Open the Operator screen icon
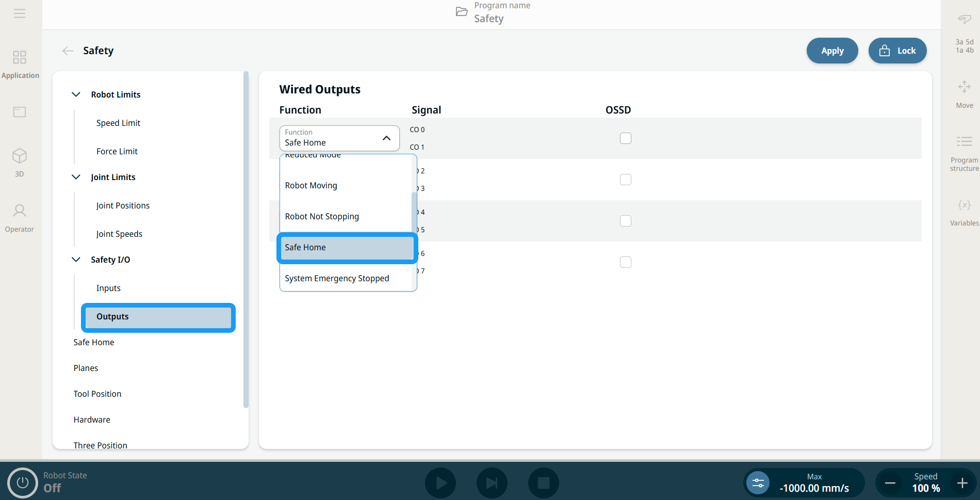Image resolution: width=980 pixels, height=500 pixels. (x=20, y=211)
